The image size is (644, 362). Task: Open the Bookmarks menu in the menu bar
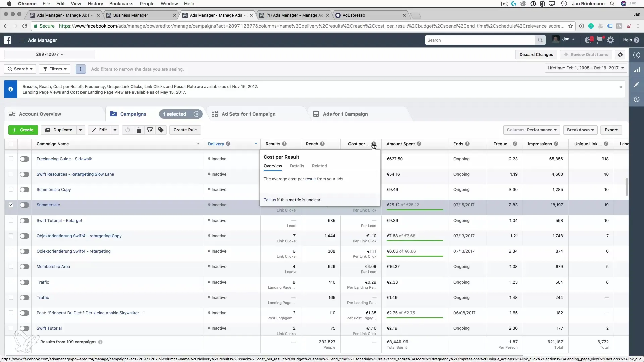[121, 4]
